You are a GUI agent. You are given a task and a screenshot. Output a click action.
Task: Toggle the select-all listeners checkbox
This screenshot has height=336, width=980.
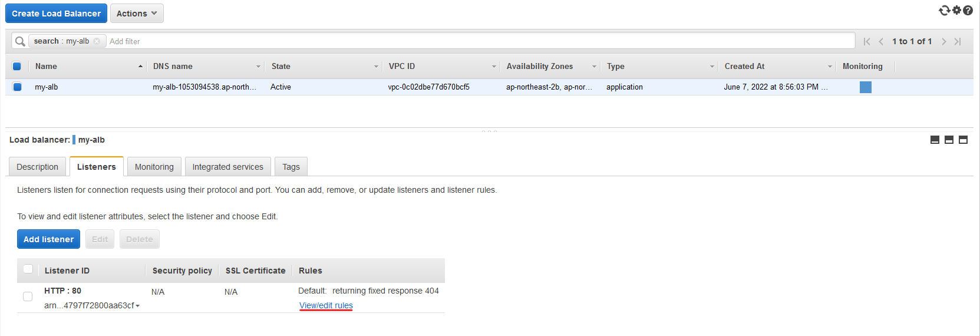pos(28,269)
